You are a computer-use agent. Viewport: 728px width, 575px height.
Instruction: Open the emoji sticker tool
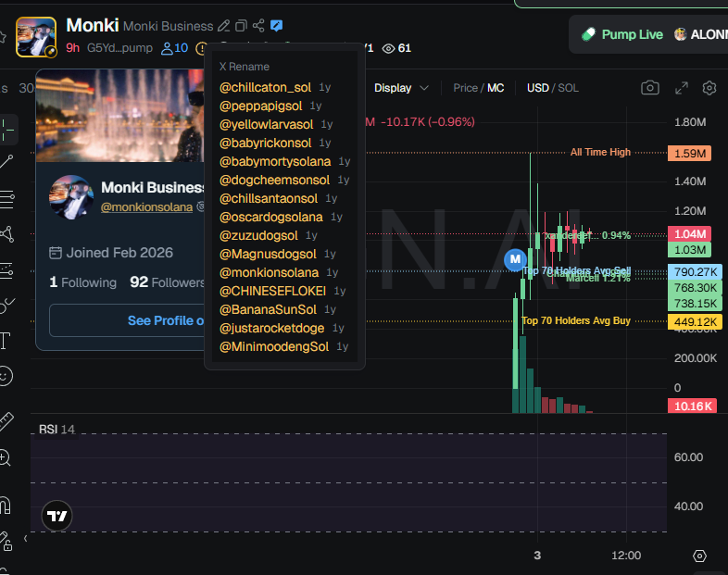tap(6, 376)
